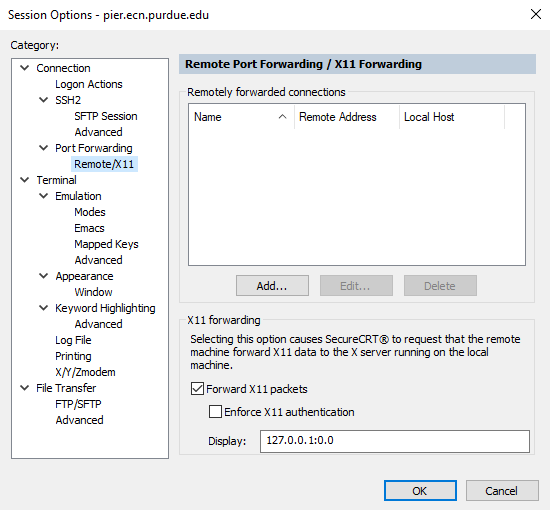Collapse the File Transfer chevron
This screenshot has height=510, width=550.
25,388
